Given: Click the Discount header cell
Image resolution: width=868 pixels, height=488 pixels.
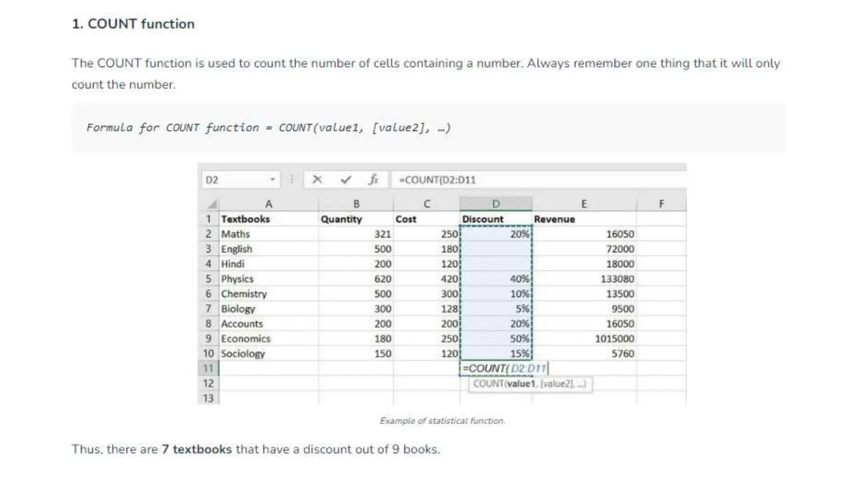Looking at the screenshot, I should [495, 219].
